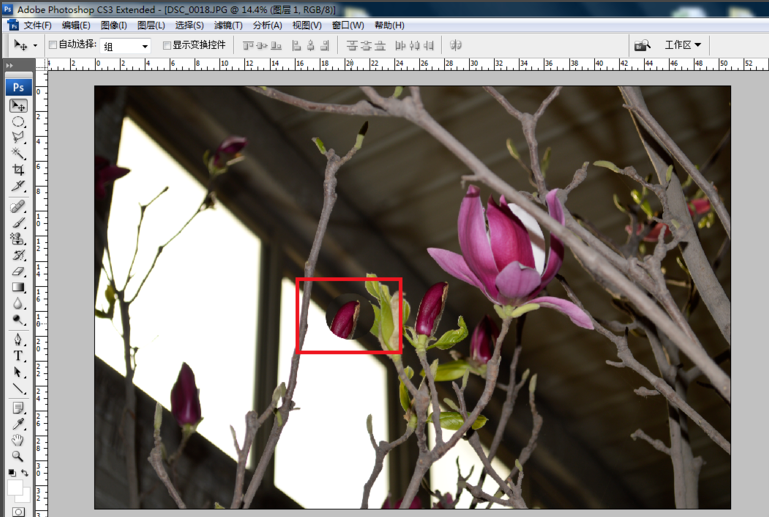769x517 pixels.
Task: Click the ruler origin corner box
Action: (x=42, y=65)
